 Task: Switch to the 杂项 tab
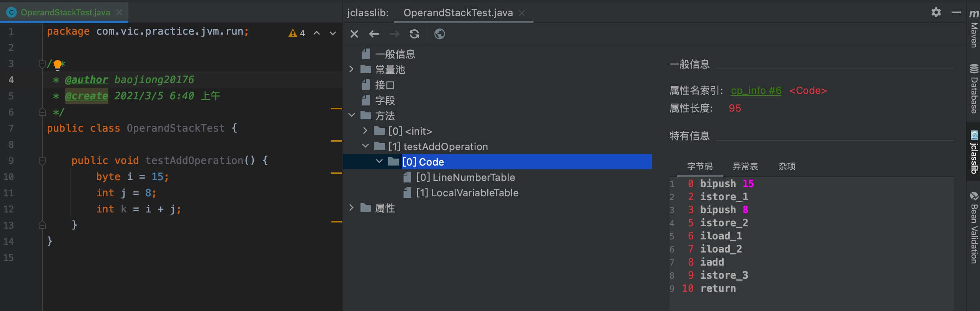point(787,166)
